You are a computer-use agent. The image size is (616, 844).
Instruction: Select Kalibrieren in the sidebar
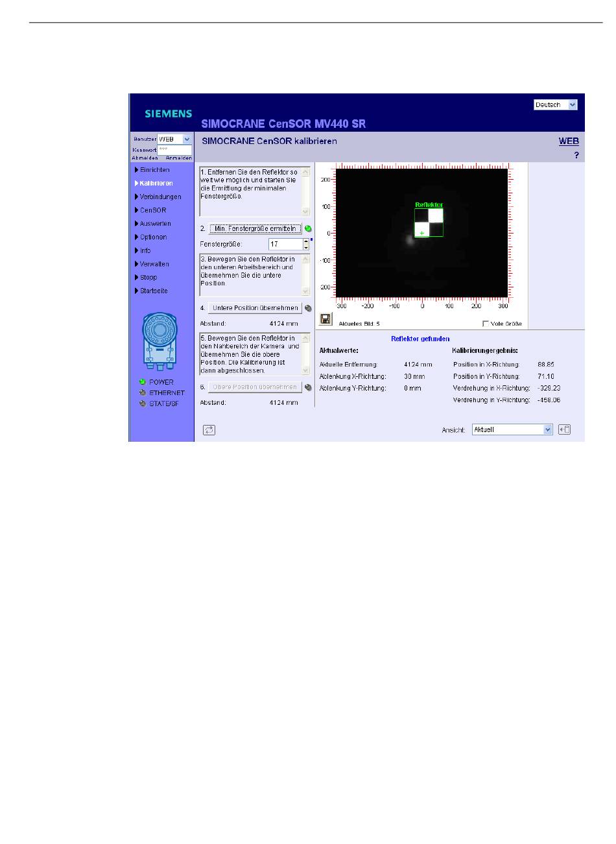click(x=156, y=184)
